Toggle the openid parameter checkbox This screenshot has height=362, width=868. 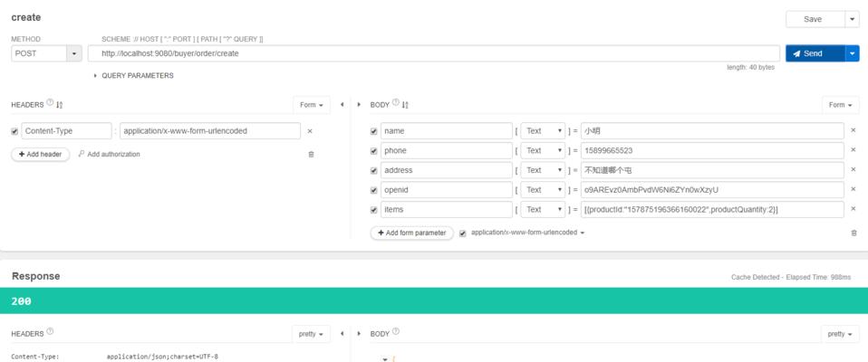[x=373, y=190]
